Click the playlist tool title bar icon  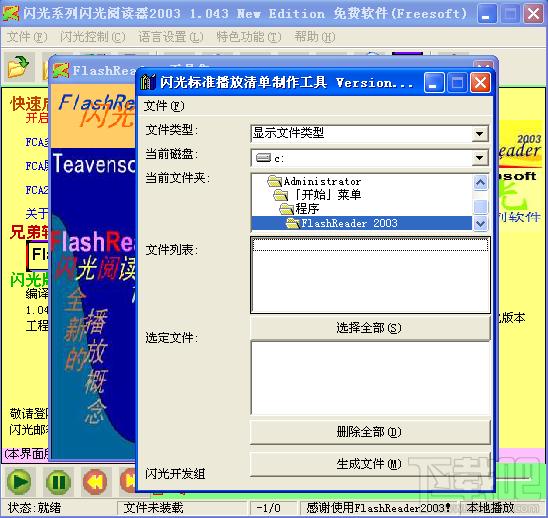(x=148, y=82)
